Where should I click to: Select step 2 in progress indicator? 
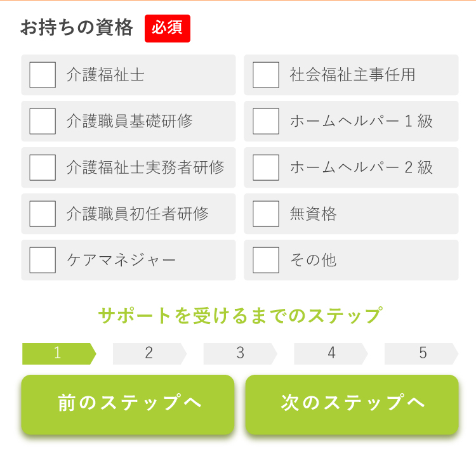(x=150, y=354)
